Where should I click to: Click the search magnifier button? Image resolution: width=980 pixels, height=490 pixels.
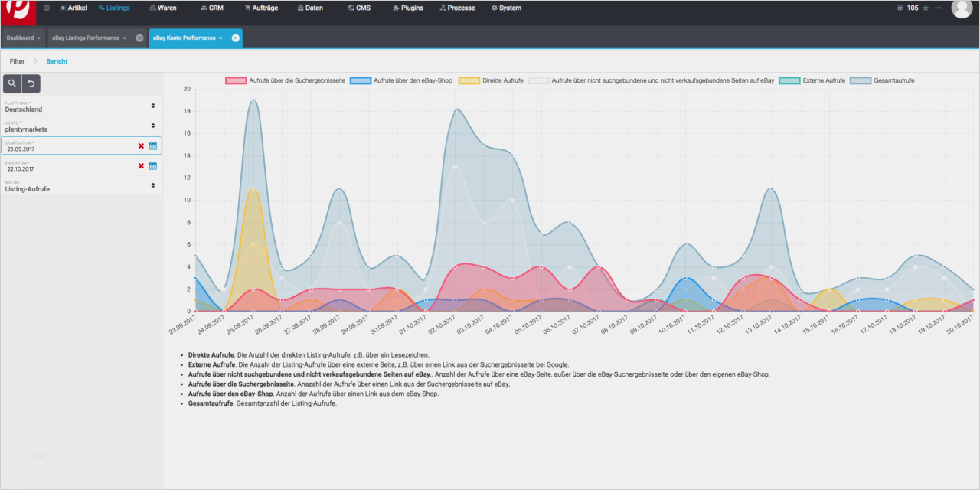(13, 83)
